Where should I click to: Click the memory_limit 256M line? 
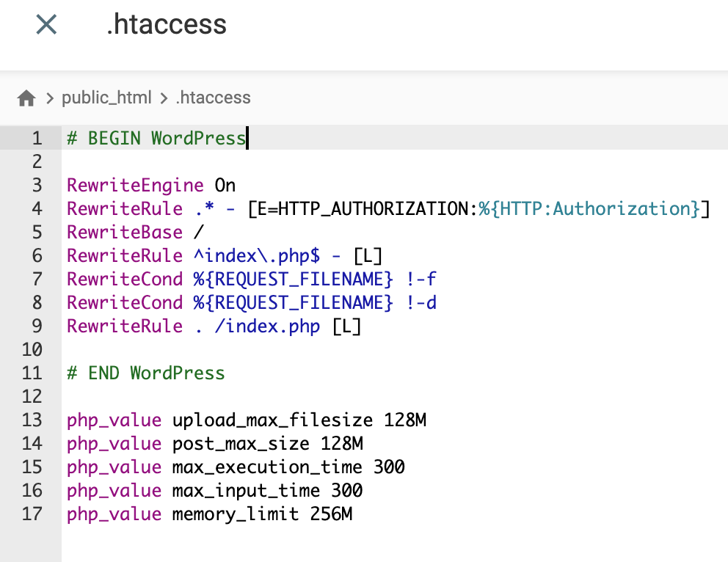point(208,514)
